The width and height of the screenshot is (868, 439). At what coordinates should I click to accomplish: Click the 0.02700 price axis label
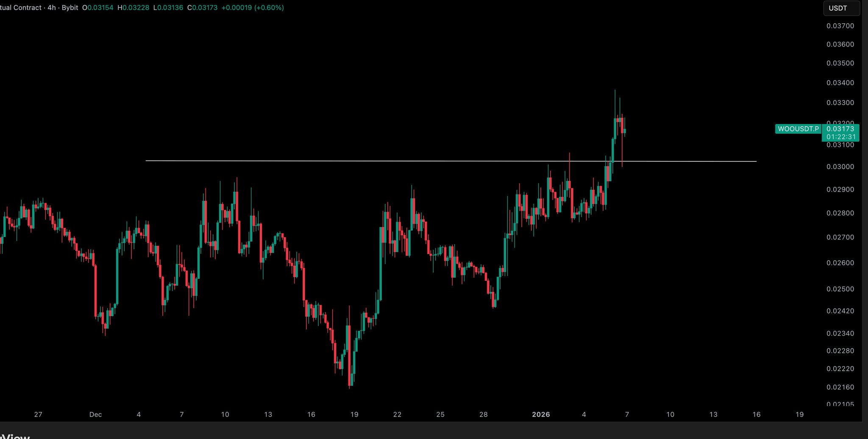(x=840, y=237)
